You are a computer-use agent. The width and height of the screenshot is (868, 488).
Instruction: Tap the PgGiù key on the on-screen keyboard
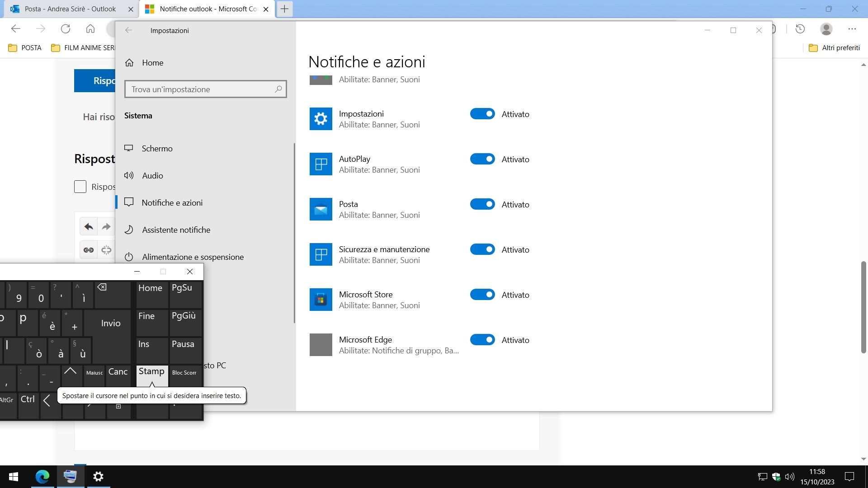pyautogui.click(x=186, y=323)
